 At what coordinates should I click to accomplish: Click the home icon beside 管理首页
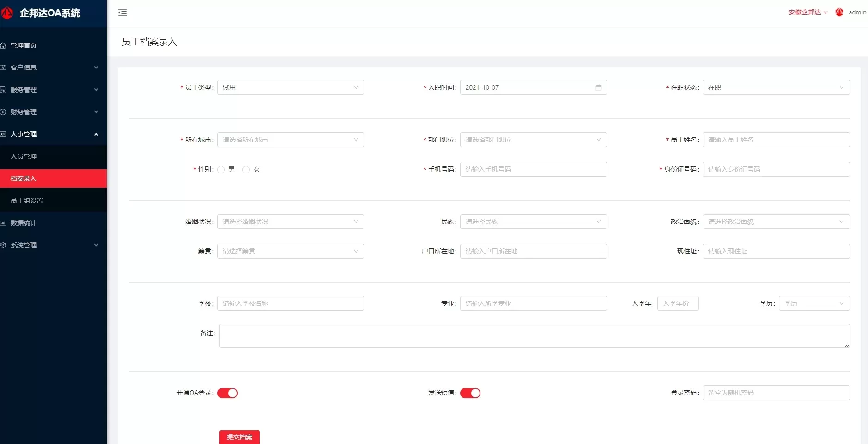[3, 45]
